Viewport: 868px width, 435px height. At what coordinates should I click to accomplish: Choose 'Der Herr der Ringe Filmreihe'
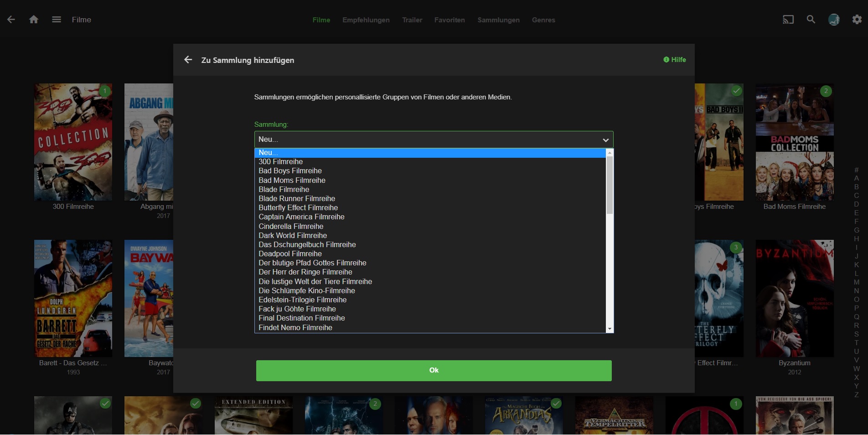tap(430, 272)
